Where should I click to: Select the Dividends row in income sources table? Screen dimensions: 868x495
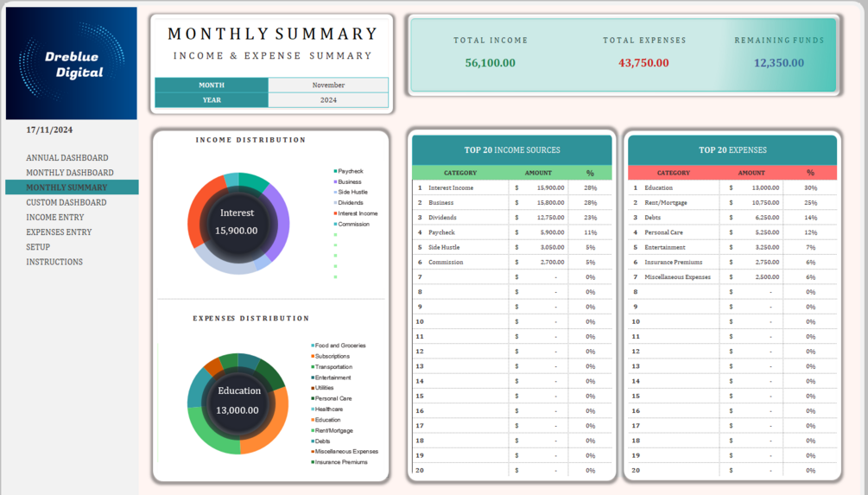(512, 218)
